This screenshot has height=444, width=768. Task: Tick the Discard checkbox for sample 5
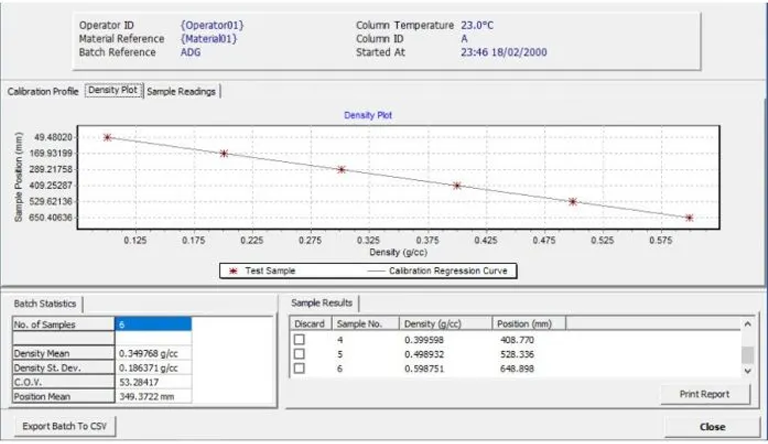pyautogui.click(x=299, y=354)
